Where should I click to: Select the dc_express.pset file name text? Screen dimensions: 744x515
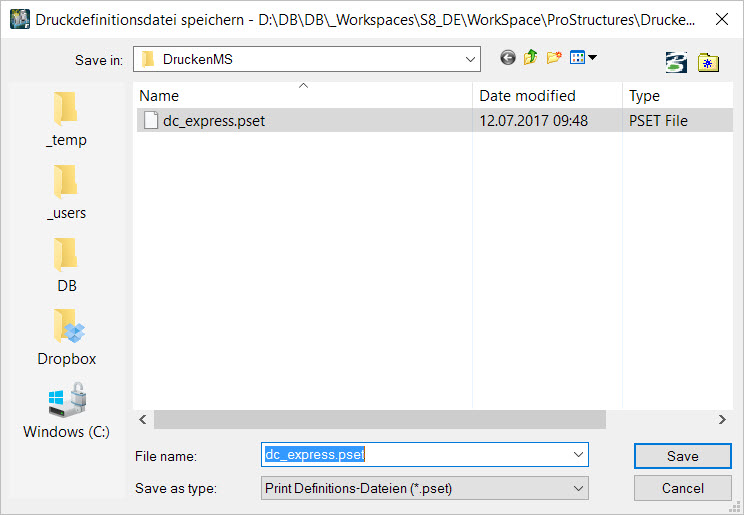pos(214,121)
